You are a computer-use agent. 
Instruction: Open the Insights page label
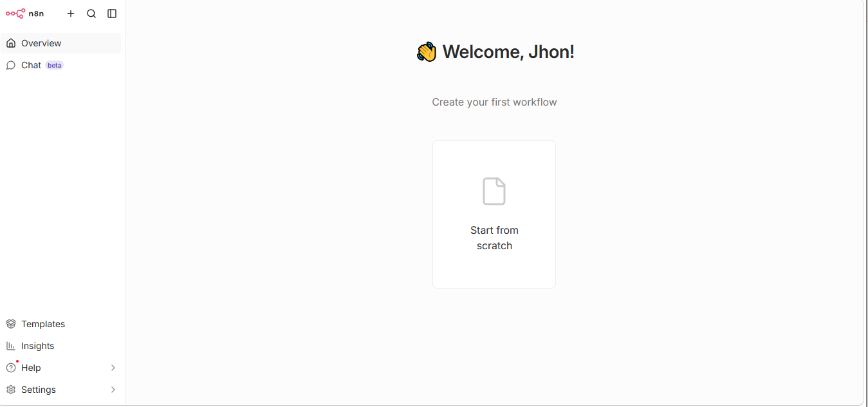[x=38, y=346]
